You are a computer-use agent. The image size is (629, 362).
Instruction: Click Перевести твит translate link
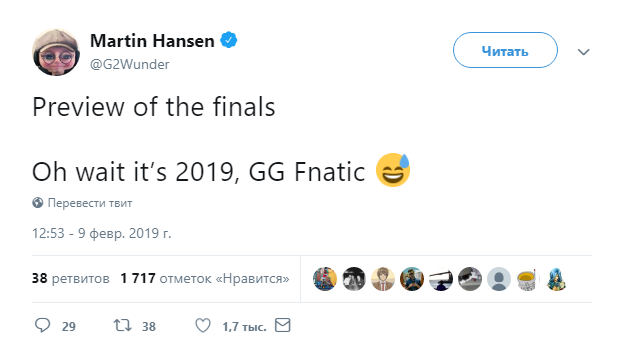point(90,203)
